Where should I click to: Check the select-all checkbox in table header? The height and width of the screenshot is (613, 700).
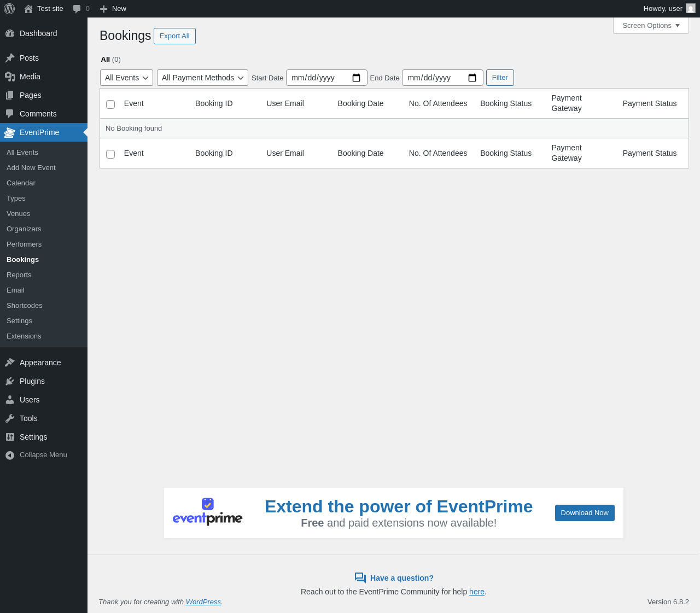110,104
